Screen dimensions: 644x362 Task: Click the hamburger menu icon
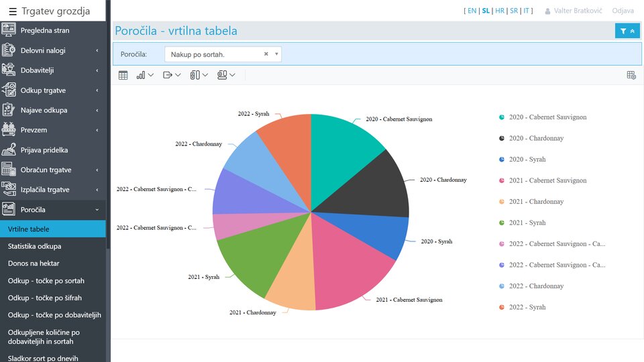point(13,11)
